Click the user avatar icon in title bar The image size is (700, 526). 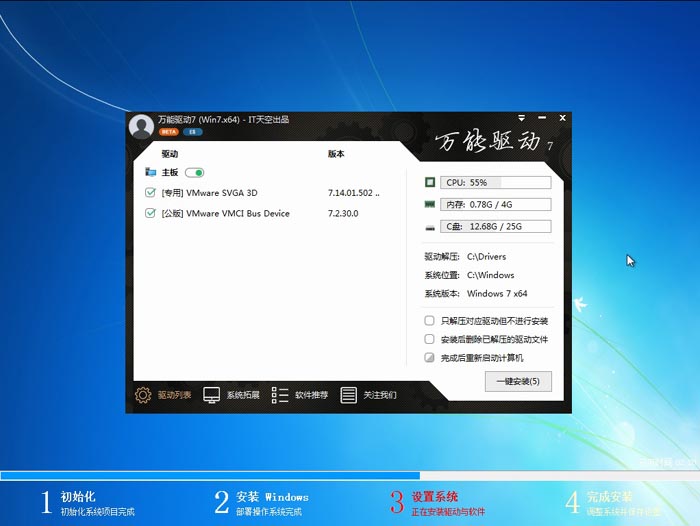(141, 125)
